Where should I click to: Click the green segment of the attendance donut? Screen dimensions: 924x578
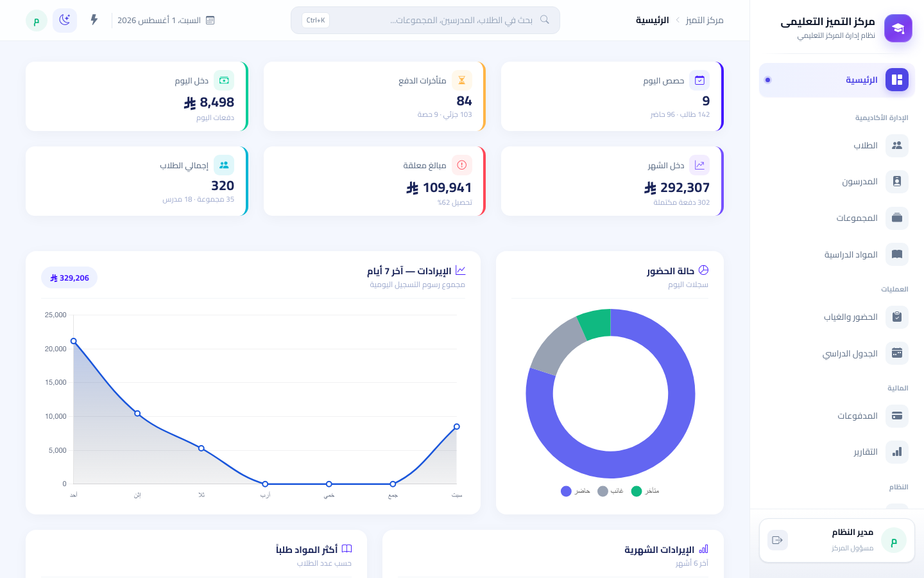point(595,324)
